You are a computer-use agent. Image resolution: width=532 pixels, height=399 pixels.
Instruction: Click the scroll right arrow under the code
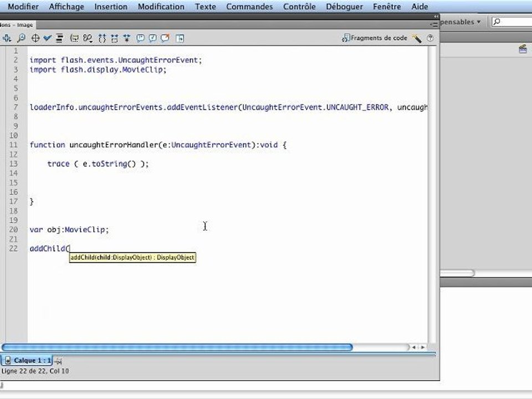click(x=423, y=347)
